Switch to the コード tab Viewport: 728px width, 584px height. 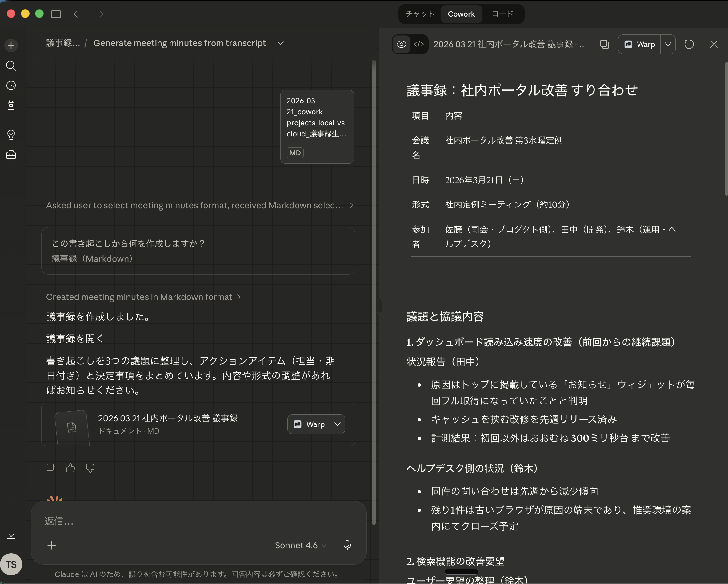coord(502,14)
